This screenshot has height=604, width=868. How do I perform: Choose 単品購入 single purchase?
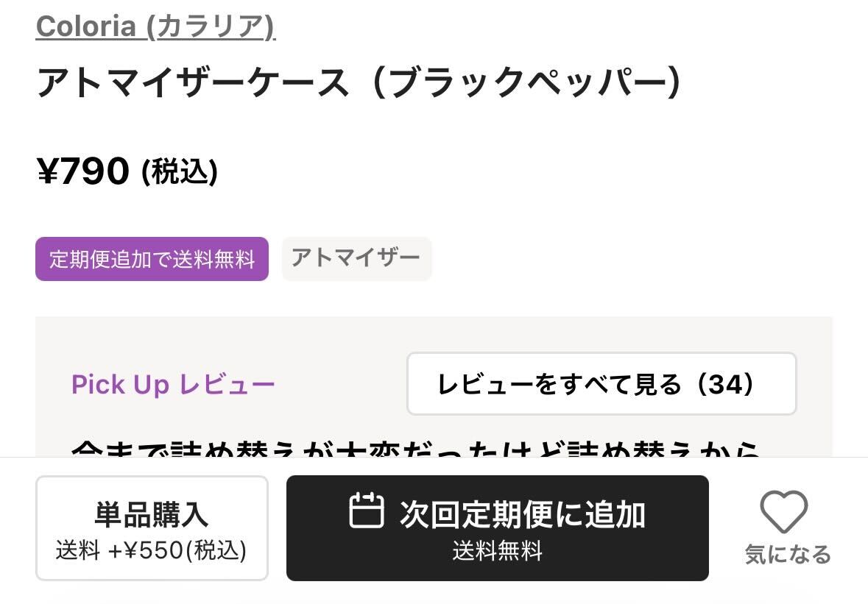tap(152, 515)
